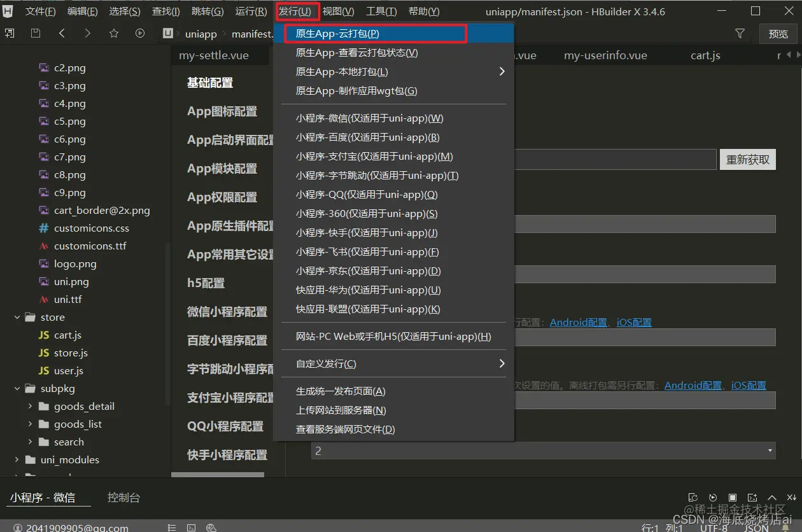Select 网站-PC Web或手机H5 menu item
802x532 pixels.
pyautogui.click(x=393, y=337)
